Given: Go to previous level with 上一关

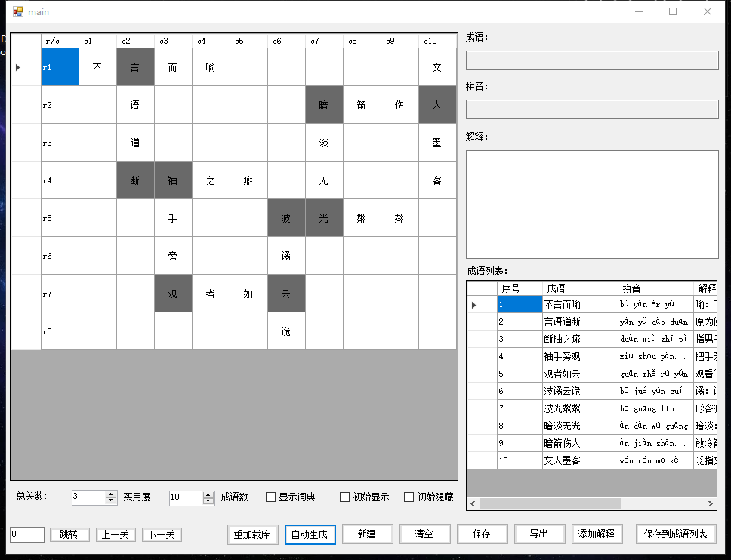Looking at the screenshot, I should [x=116, y=534].
